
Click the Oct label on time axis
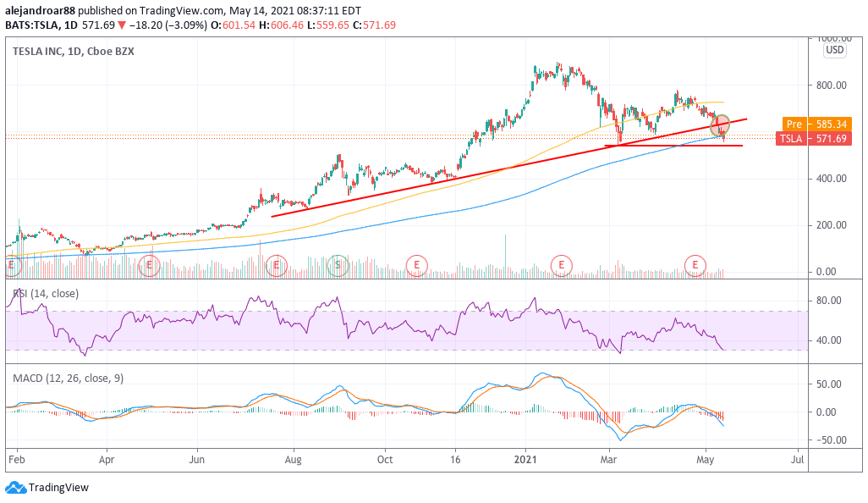[x=385, y=460]
